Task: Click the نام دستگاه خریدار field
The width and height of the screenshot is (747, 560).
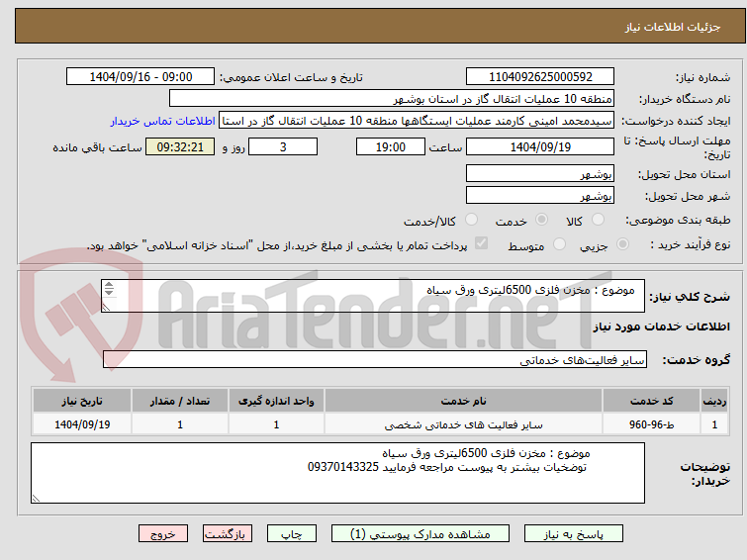Action: point(392,99)
